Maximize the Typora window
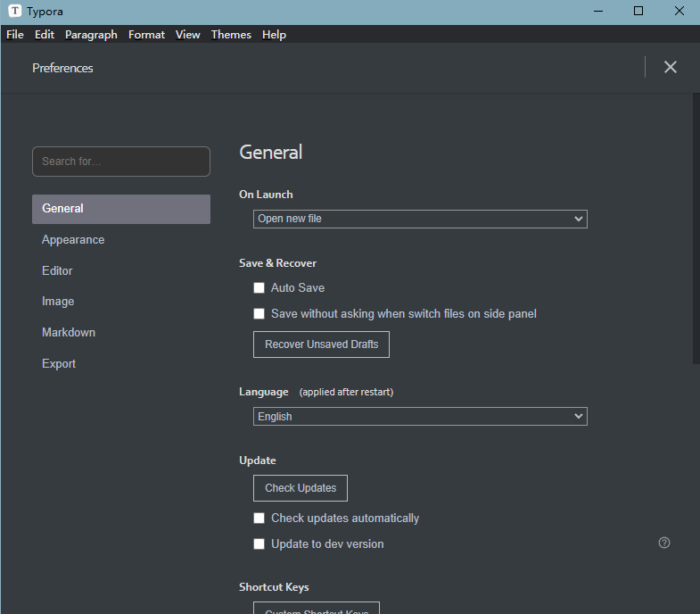 [638, 11]
